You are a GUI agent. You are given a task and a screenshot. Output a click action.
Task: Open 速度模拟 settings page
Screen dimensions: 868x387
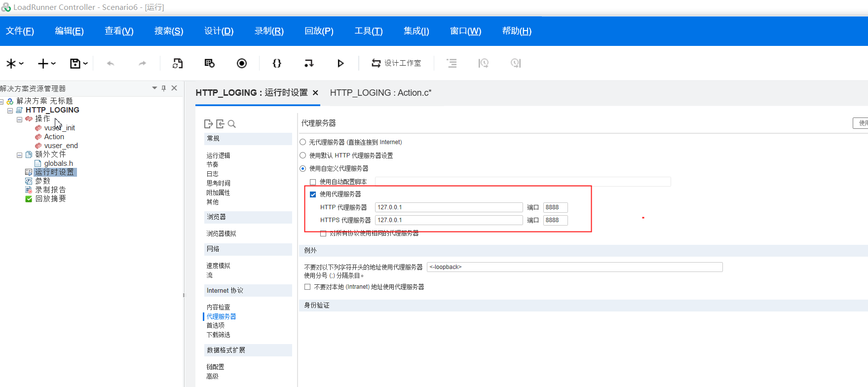click(x=218, y=266)
